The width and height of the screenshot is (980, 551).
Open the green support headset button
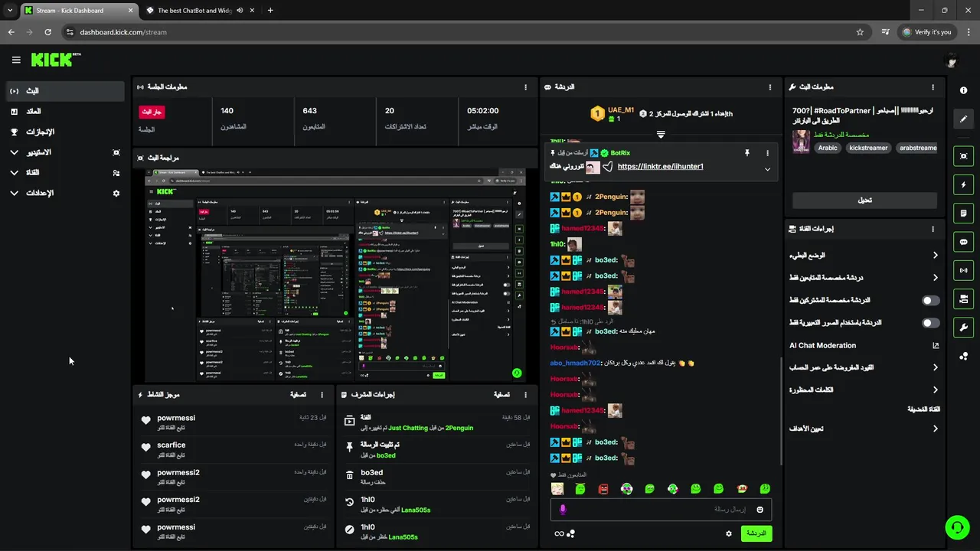pyautogui.click(x=956, y=527)
